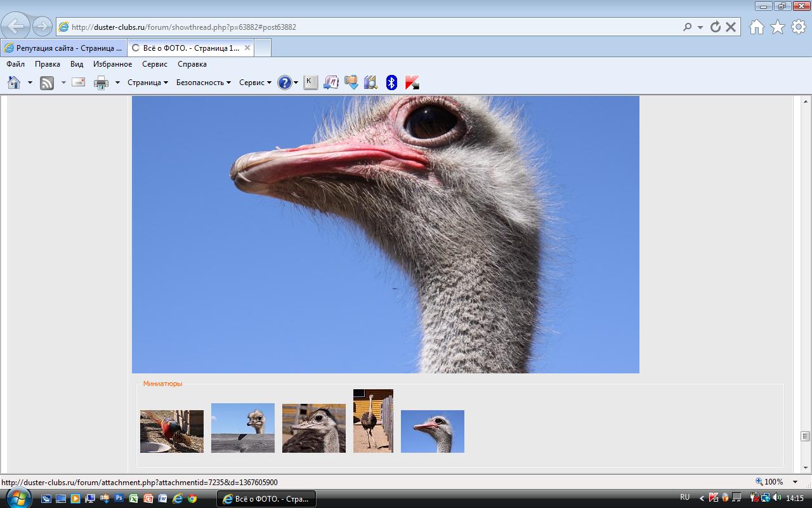Click the Home icon in the command bar
The image size is (812, 508).
tap(14, 83)
